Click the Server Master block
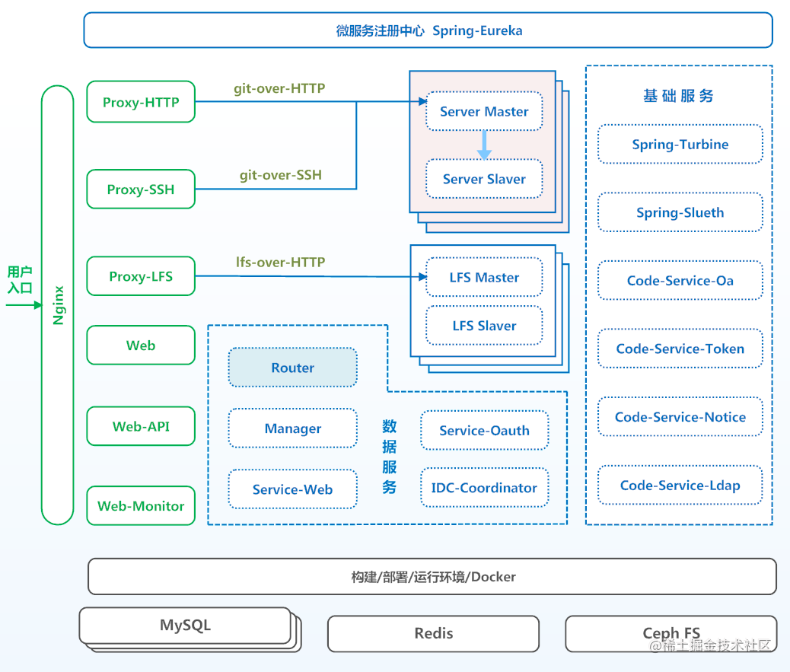Screen dimensions: 790x672 pyautogui.click(x=483, y=111)
